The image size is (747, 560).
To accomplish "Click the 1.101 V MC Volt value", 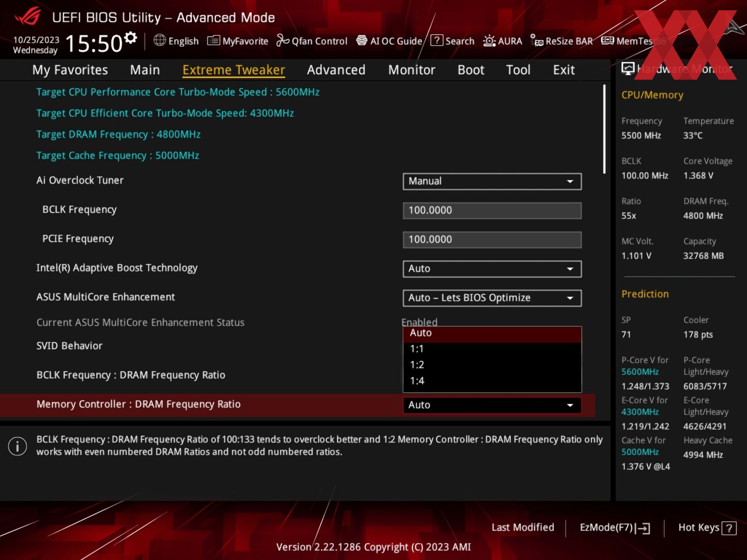I will coord(636,256).
